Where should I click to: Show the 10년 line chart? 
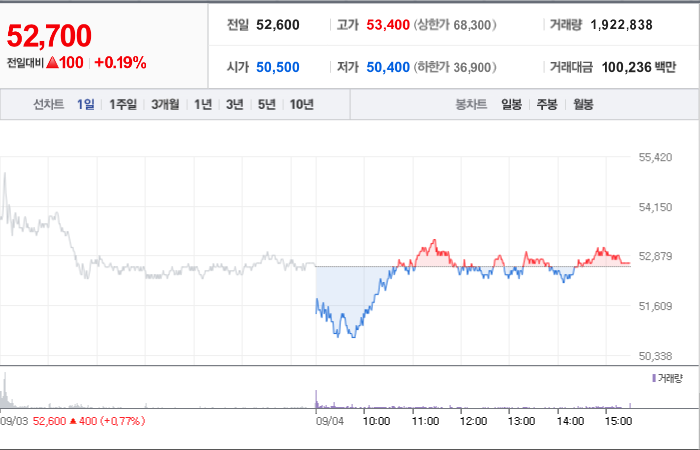tap(302, 105)
